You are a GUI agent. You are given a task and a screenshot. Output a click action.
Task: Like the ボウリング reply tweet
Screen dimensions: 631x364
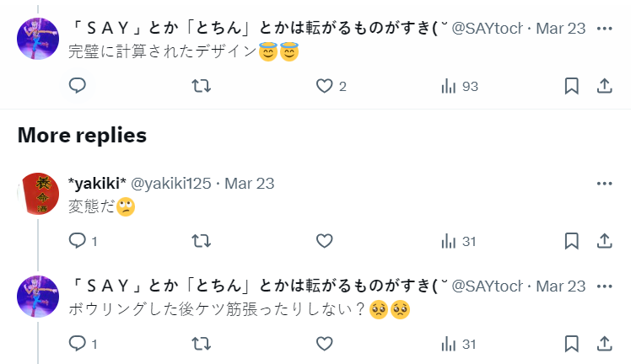(x=325, y=344)
